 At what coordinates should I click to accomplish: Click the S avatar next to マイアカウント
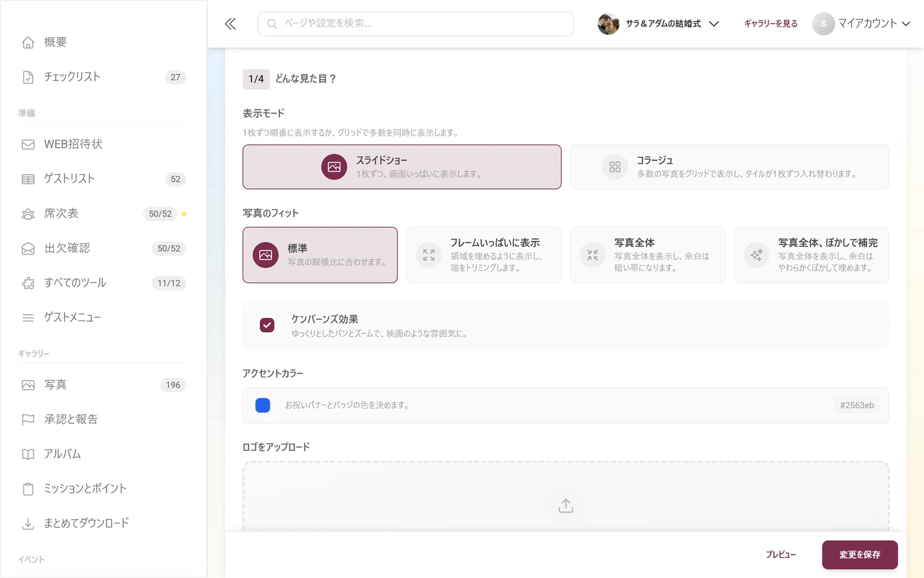coord(823,24)
